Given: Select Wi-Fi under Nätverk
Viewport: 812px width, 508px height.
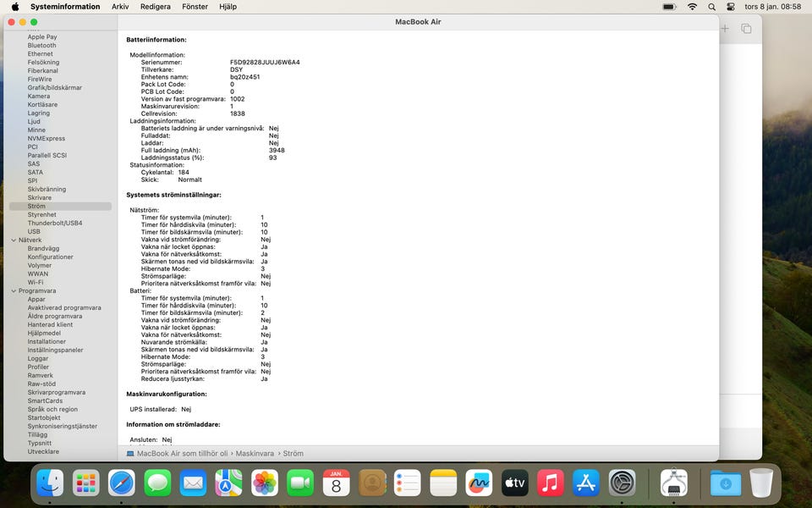Looking at the screenshot, I should [x=36, y=283].
